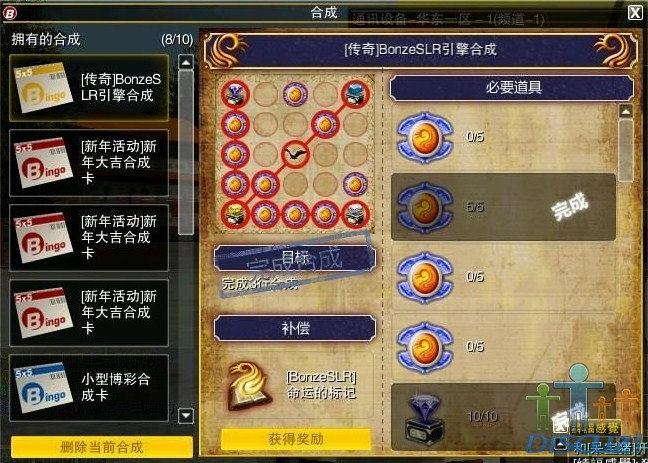Click the purple diamond chest required item
This screenshot has width=648, height=463.
[x=424, y=419]
